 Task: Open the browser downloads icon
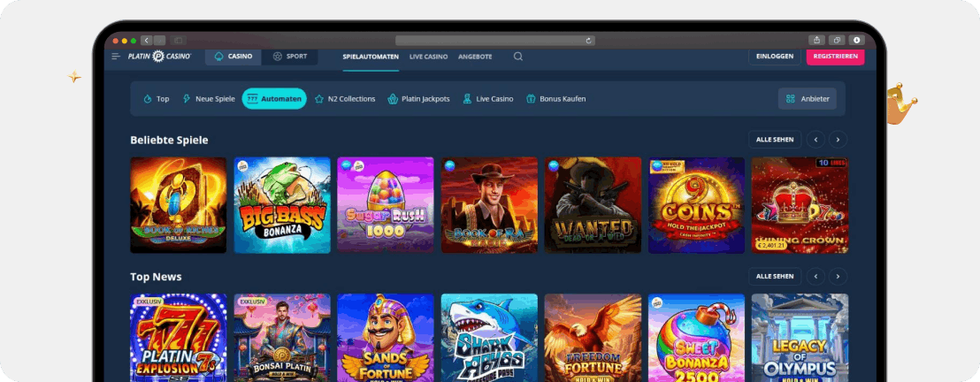pos(856,40)
